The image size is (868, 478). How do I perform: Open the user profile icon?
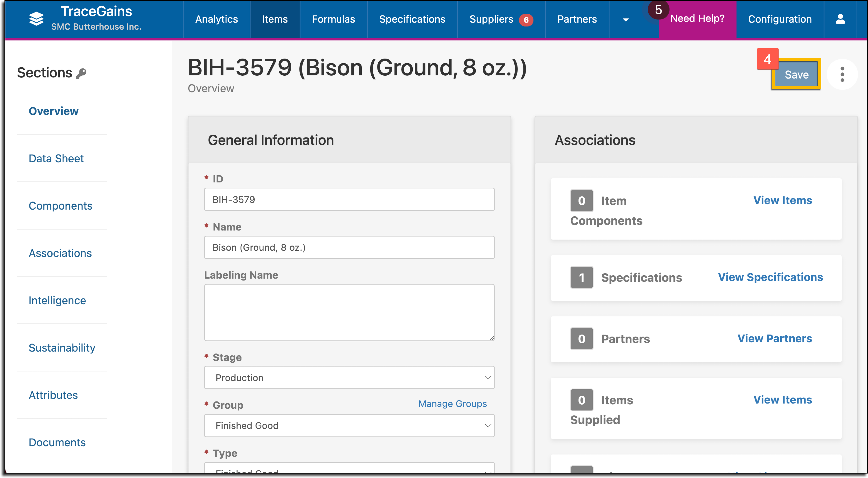[840, 19]
